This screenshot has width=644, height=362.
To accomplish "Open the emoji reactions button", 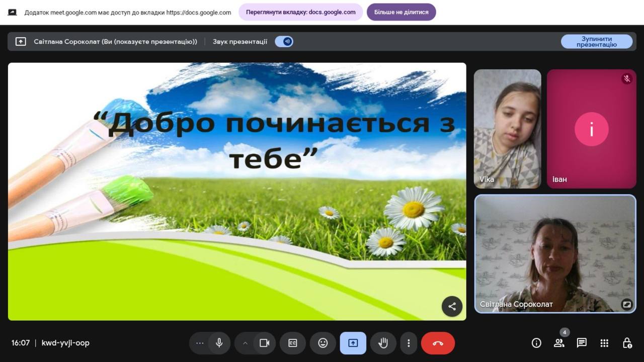I will tap(323, 343).
